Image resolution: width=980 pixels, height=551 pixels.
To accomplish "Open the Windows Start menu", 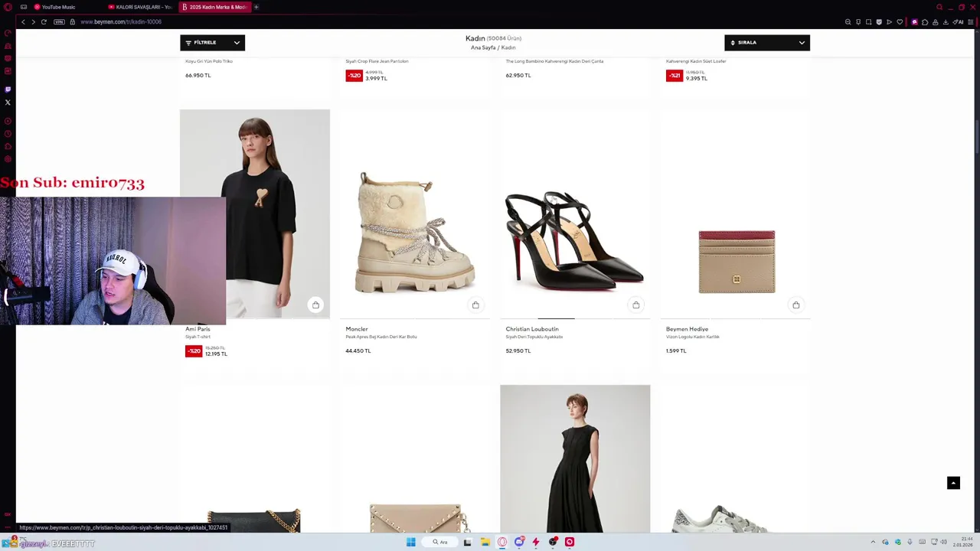I will [410, 542].
